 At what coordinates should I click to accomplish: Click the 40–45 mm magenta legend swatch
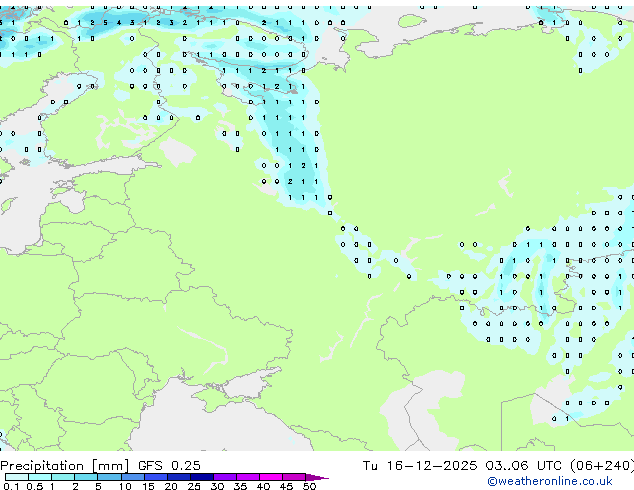(271, 477)
